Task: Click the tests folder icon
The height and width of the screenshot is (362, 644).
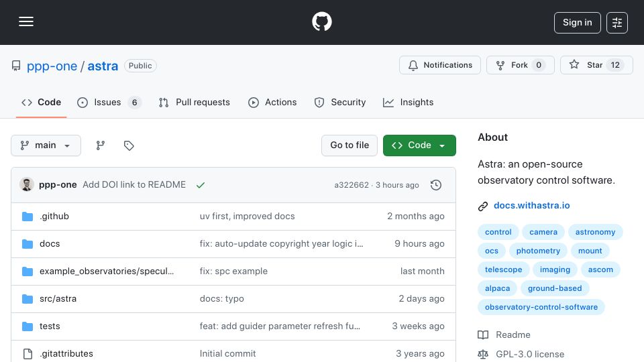Action: [28, 326]
